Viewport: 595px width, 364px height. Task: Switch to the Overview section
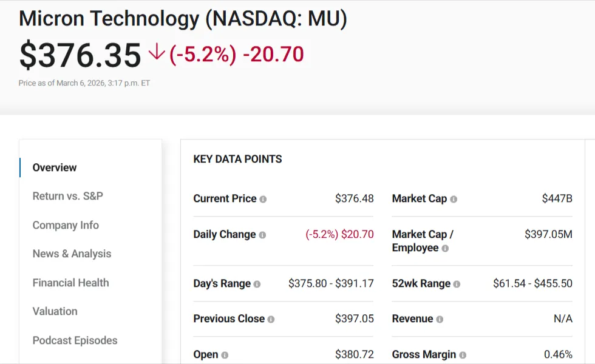pyautogui.click(x=54, y=167)
